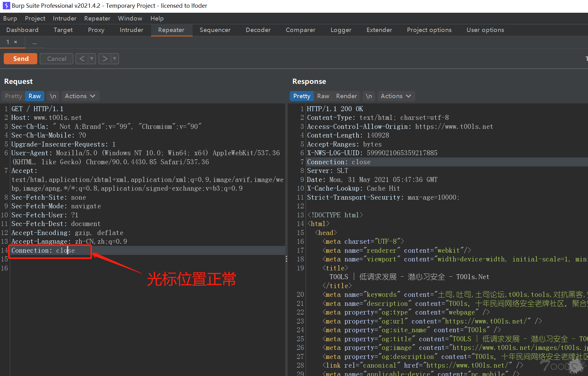Click the Sec-Fetch-Mode: navigate line

(x=56, y=206)
